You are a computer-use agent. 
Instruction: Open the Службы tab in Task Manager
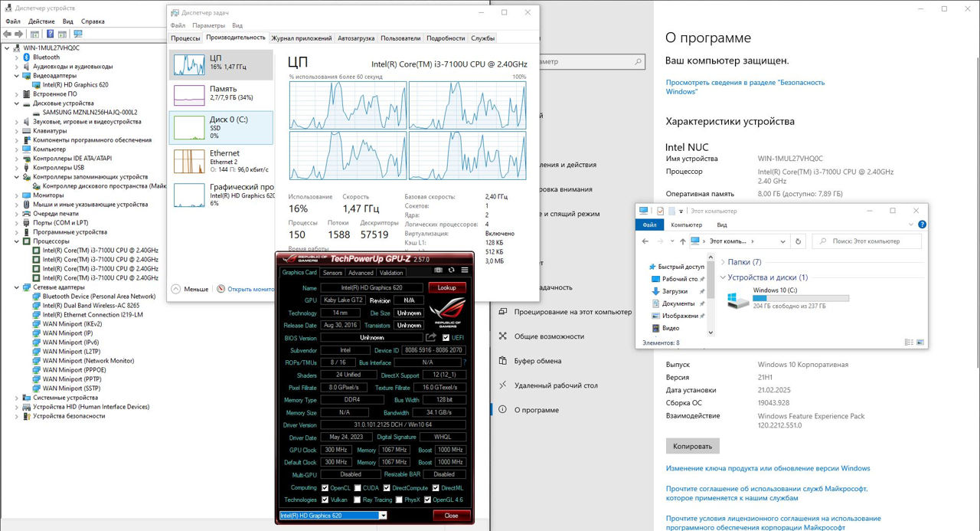(x=483, y=38)
